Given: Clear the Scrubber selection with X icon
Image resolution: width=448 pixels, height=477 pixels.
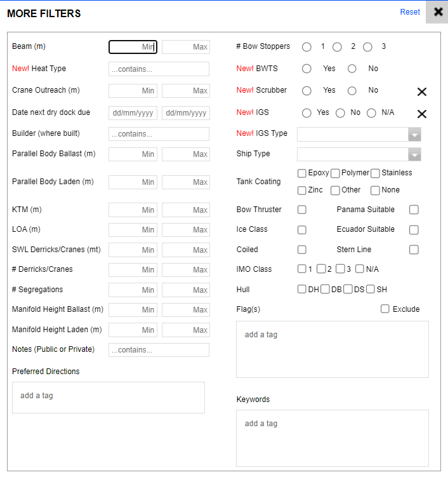Looking at the screenshot, I should coord(422,91).
